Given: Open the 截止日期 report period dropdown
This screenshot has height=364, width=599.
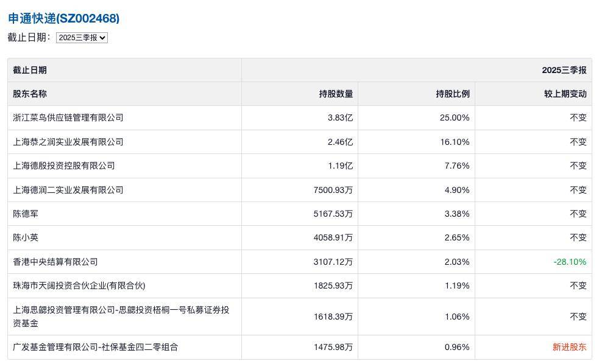Looking at the screenshot, I should [x=82, y=38].
